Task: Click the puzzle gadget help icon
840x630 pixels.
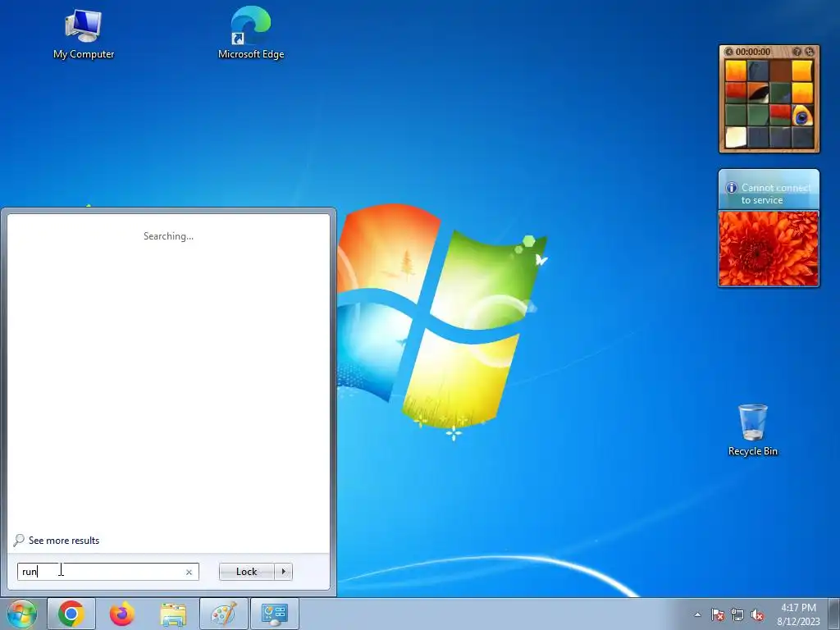Action: click(797, 52)
